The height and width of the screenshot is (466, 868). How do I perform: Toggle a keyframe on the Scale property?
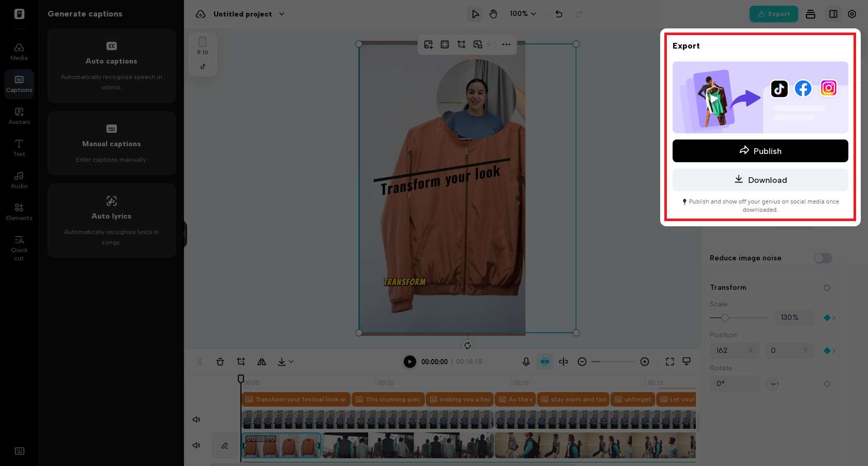pyautogui.click(x=827, y=318)
